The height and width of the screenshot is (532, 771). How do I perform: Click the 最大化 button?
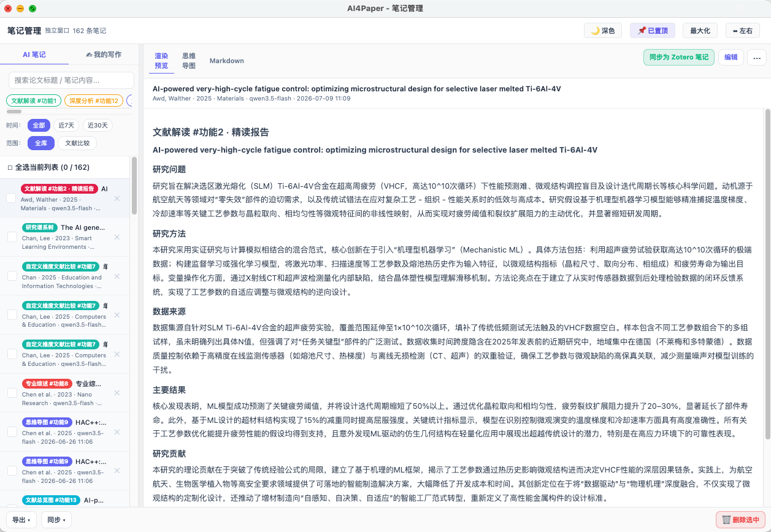(x=700, y=31)
